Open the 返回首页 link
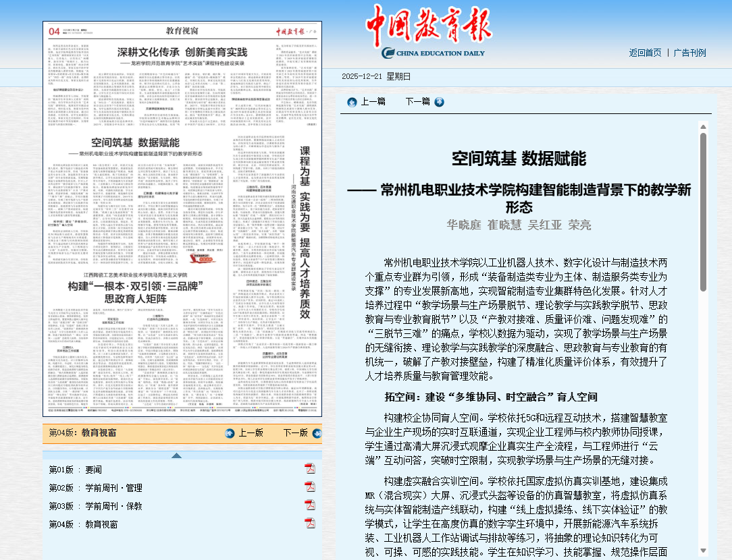 point(645,53)
